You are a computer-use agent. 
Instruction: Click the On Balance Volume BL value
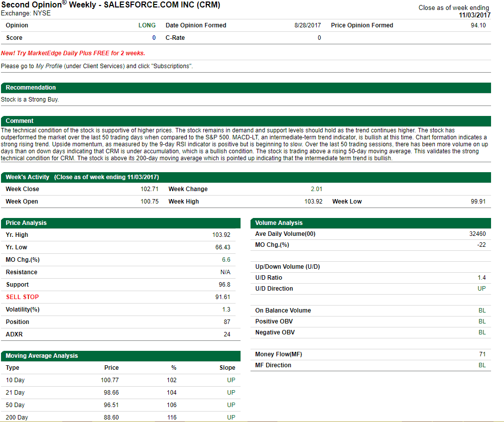(482, 311)
